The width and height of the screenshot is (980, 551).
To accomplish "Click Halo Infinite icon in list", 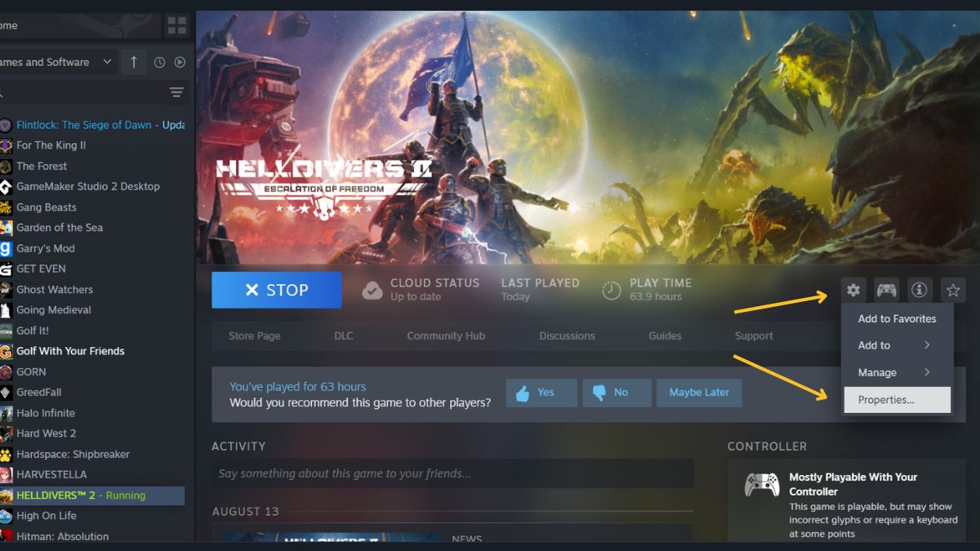I will click(x=6, y=413).
